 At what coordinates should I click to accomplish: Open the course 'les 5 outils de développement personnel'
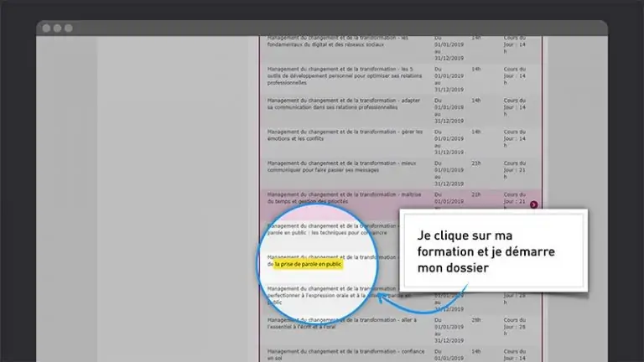pos(345,76)
